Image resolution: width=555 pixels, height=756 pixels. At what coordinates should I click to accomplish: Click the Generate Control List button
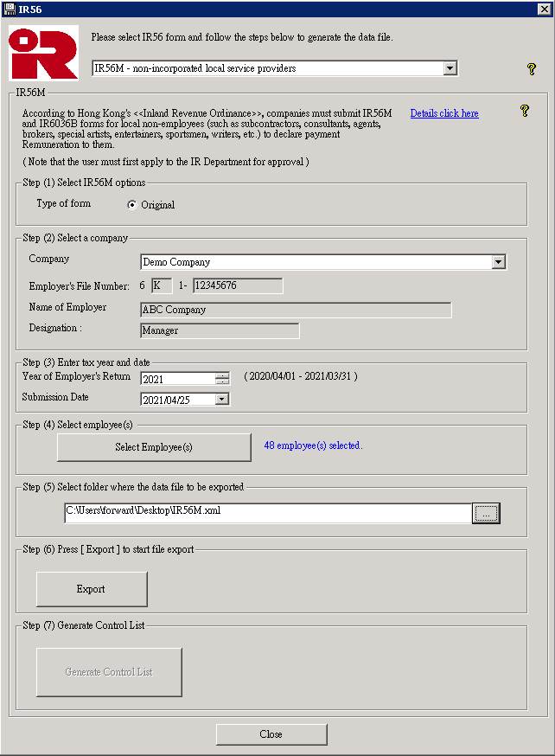[109, 672]
